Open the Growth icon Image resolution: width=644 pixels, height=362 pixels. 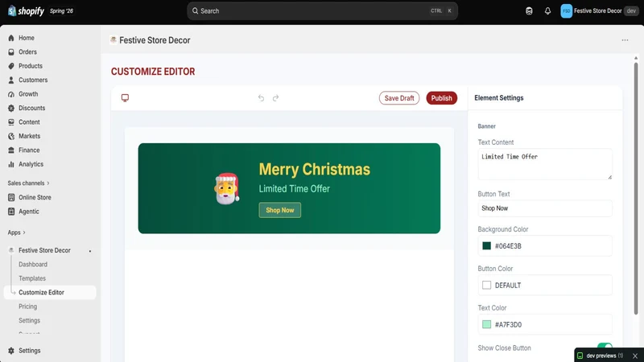(x=11, y=94)
